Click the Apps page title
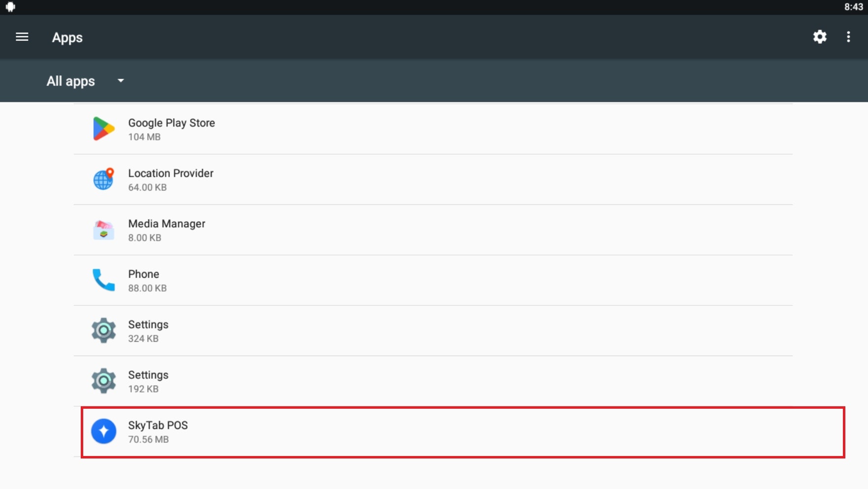 pos(67,38)
